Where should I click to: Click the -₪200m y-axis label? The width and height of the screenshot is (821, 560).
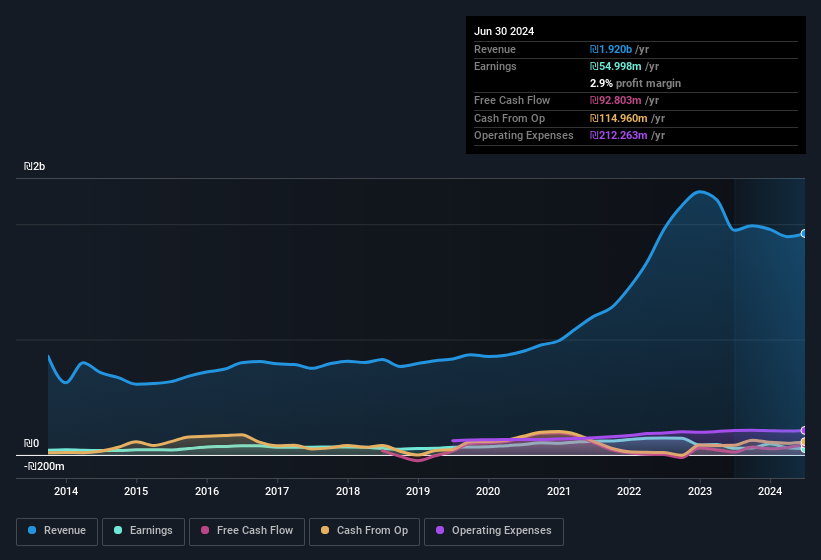click(44, 466)
